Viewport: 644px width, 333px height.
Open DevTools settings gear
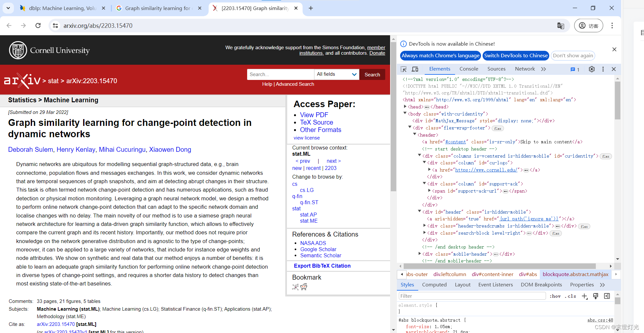(x=592, y=69)
